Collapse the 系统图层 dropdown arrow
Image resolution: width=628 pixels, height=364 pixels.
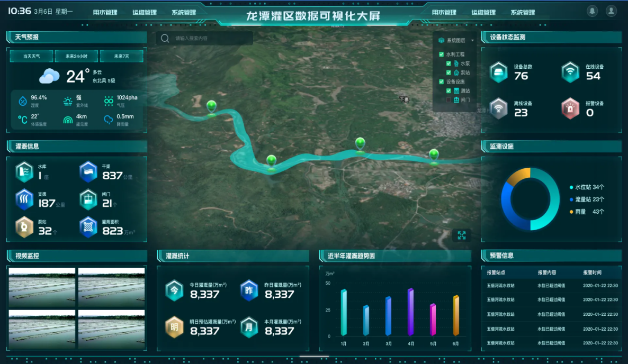pos(473,40)
